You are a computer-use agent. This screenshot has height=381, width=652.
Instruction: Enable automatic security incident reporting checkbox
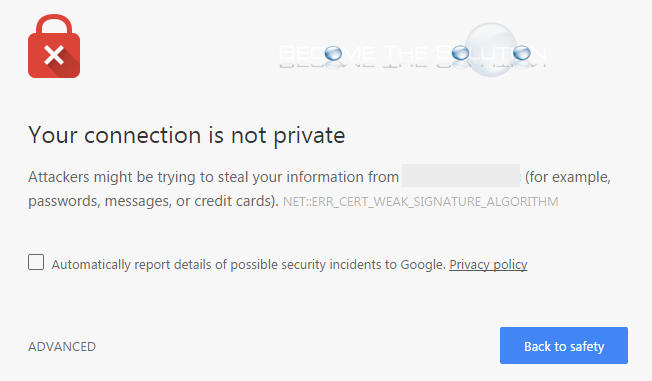[36, 262]
